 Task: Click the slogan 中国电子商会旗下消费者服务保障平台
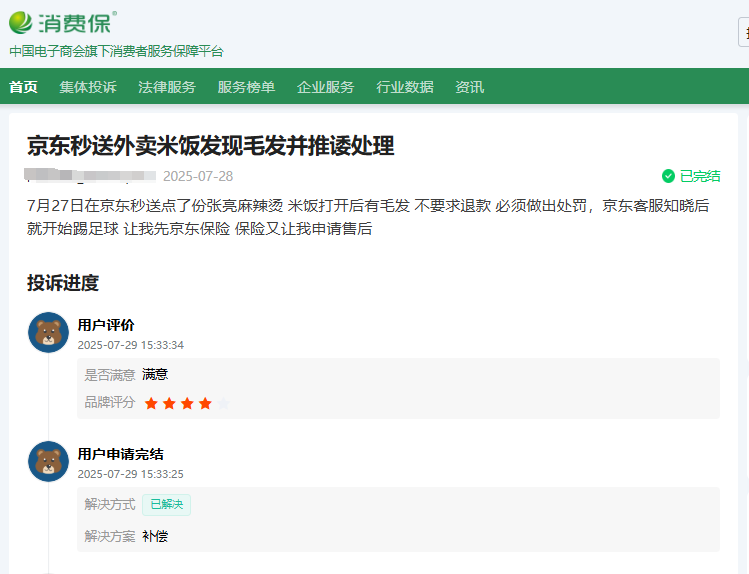[117, 51]
